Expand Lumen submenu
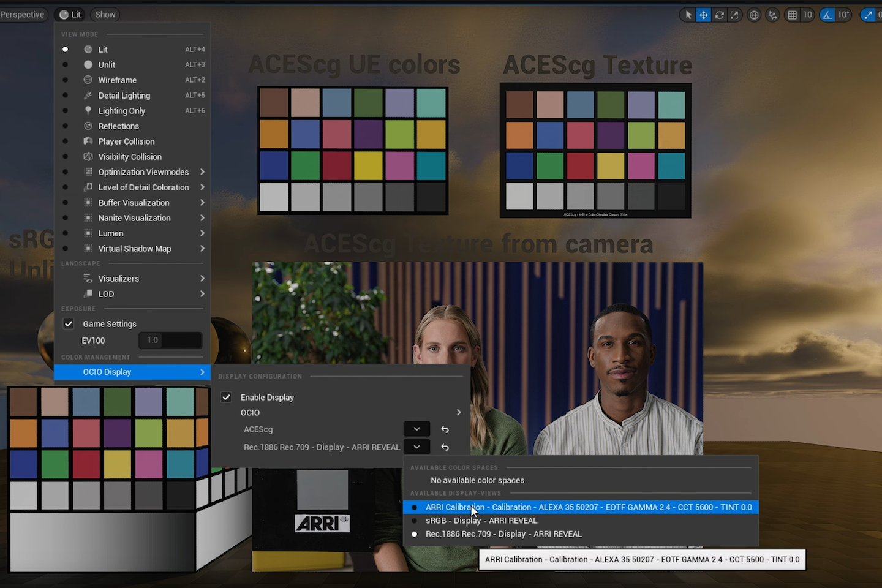 [x=132, y=233]
